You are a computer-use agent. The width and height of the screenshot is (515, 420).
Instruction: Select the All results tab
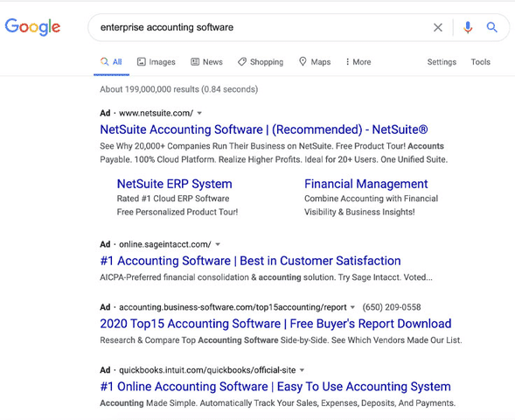click(111, 62)
